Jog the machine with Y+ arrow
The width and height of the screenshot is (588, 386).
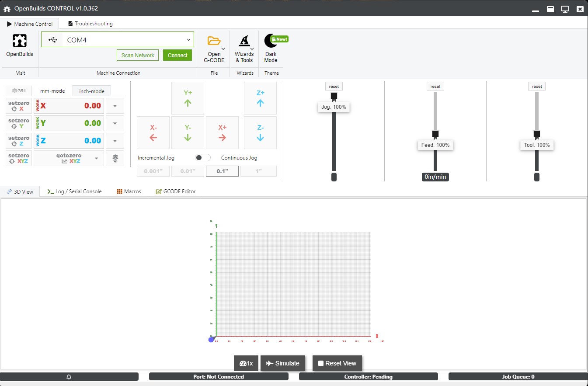point(188,98)
